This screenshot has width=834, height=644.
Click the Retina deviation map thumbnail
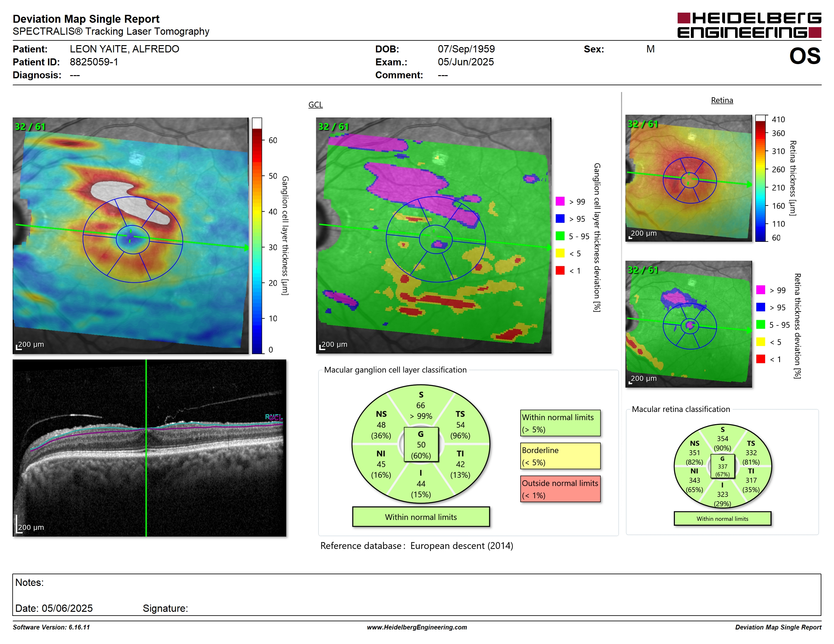(x=688, y=324)
